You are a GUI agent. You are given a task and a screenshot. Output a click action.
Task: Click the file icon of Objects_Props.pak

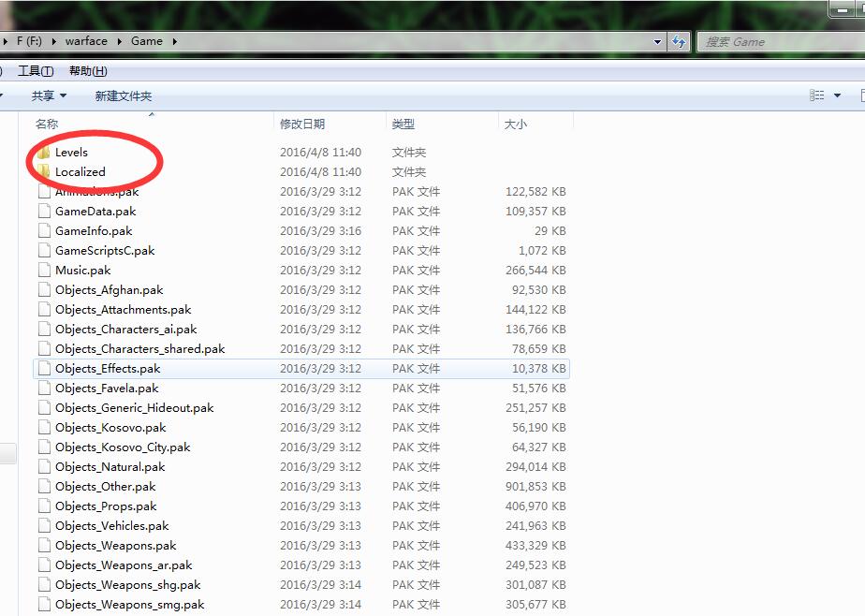click(44, 506)
